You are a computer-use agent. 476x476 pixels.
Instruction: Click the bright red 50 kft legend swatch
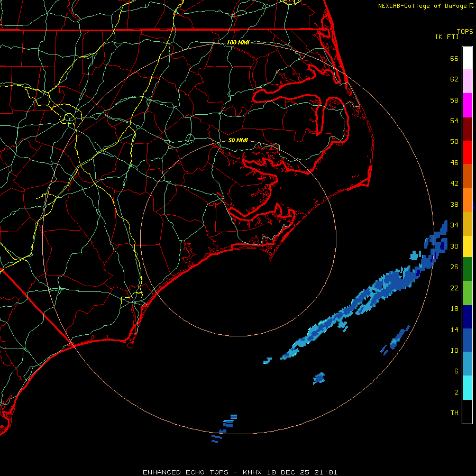click(467, 152)
